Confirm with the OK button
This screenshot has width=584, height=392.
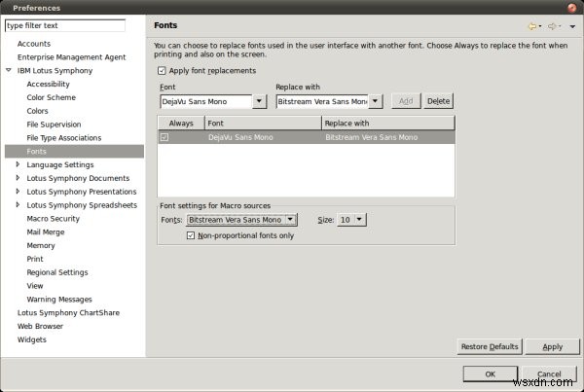click(x=491, y=374)
